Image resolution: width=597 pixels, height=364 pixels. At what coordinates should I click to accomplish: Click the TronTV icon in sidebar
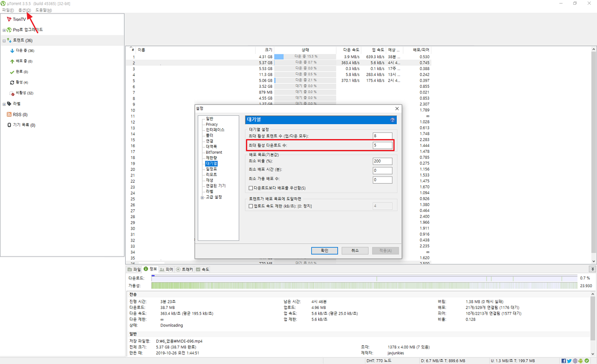9,19
